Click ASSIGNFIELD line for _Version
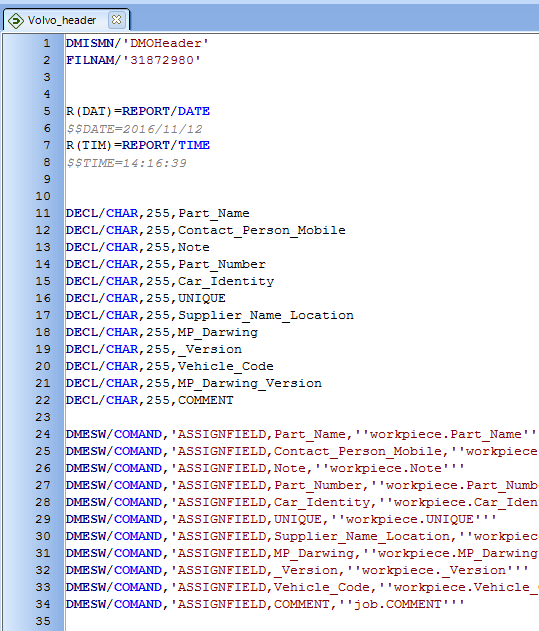The image size is (539, 631). 297,570
